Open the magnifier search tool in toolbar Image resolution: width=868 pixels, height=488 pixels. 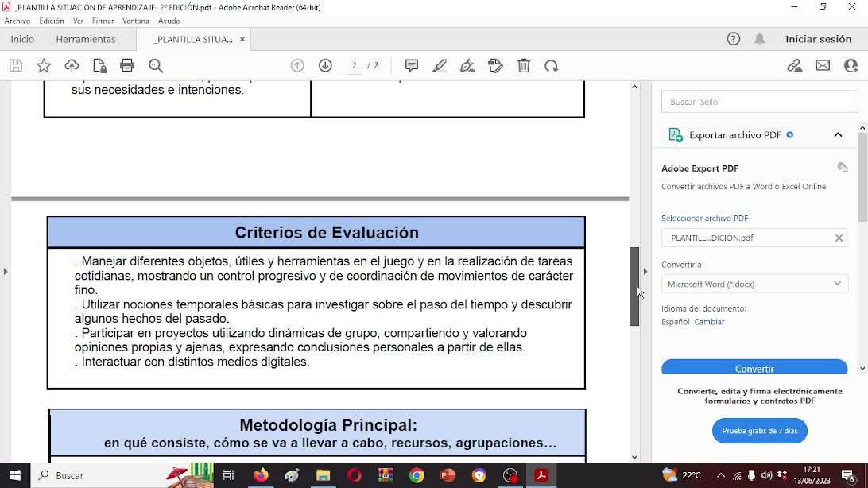(156, 66)
